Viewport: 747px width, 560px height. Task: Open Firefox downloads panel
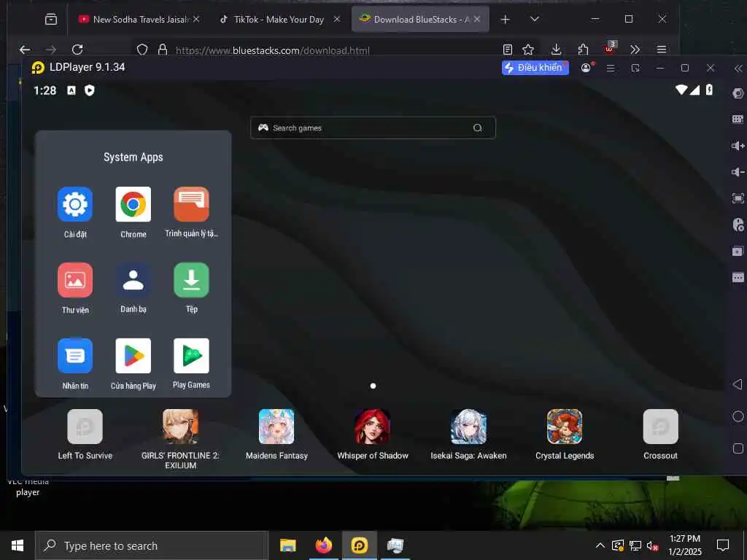click(x=556, y=50)
